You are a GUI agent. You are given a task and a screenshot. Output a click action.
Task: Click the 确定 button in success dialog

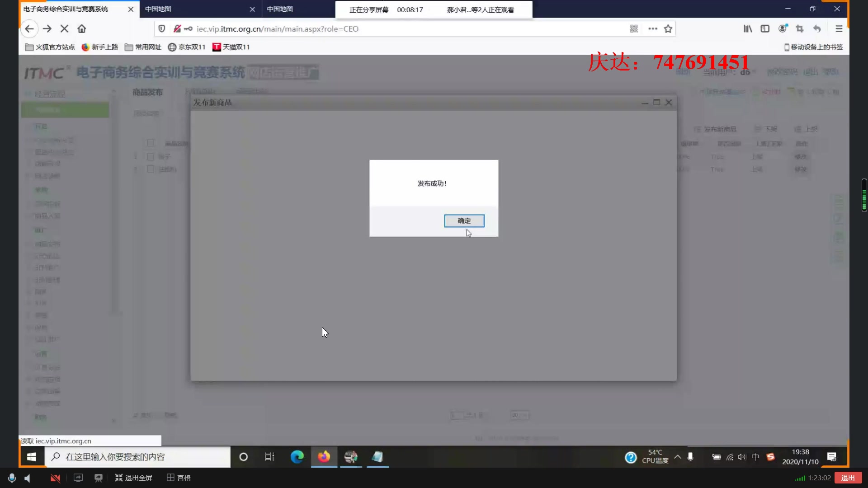[x=464, y=221]
